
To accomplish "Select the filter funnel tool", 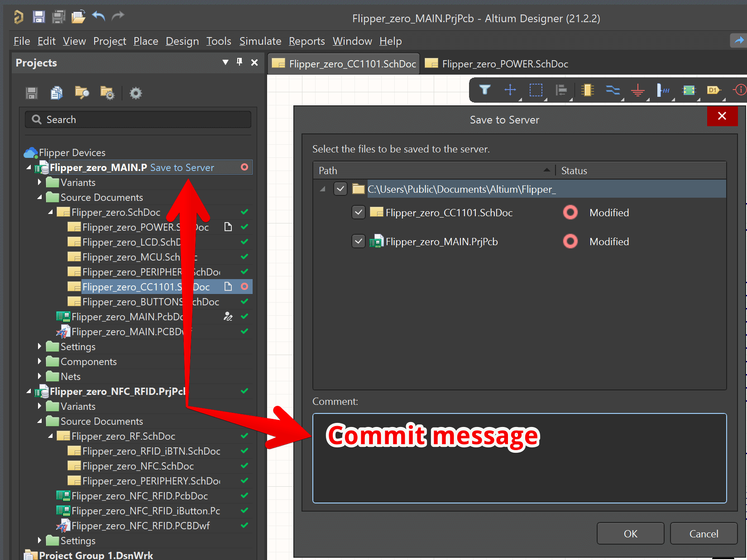I will [x=485, y=90].
